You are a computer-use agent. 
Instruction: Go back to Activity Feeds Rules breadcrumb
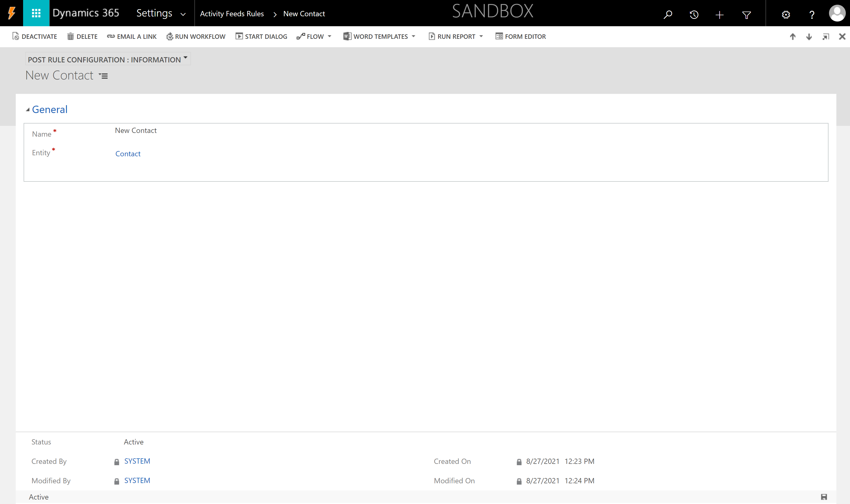[232, 14]
